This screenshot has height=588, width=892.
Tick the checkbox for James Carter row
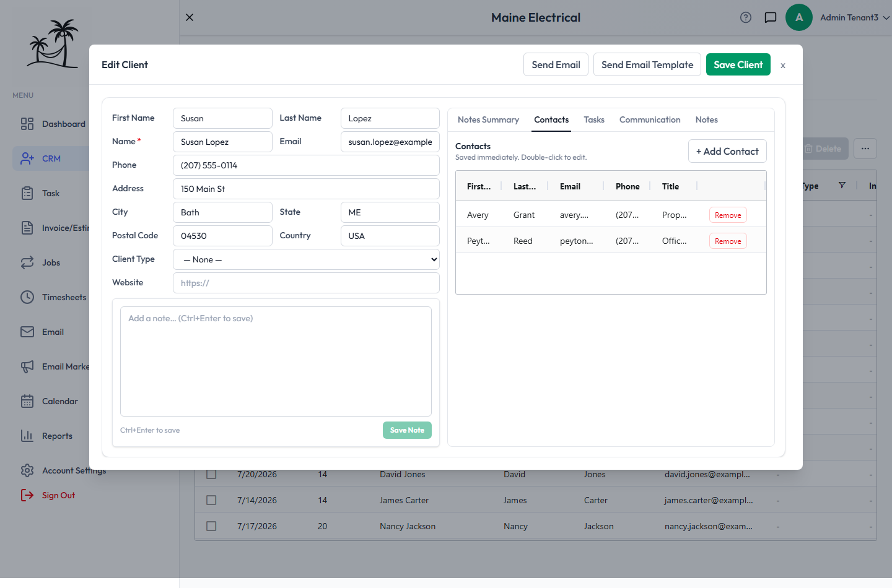[x=211, y=500]
